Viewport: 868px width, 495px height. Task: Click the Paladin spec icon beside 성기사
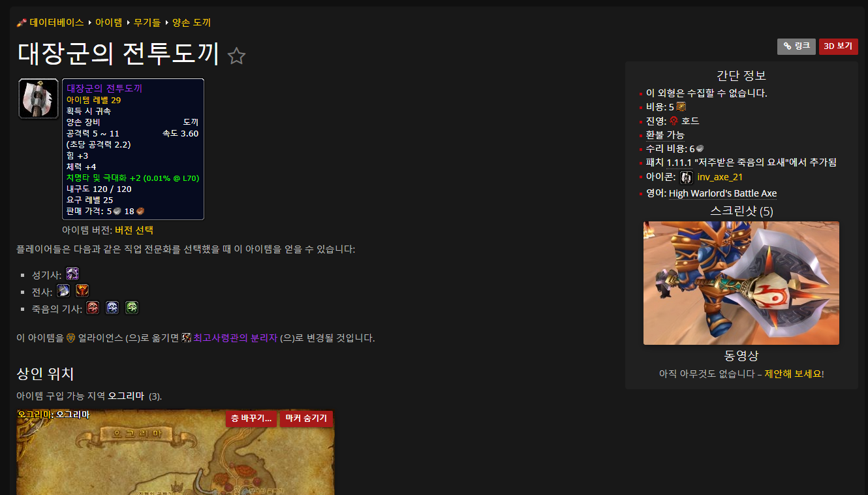(x=72, y=274)
